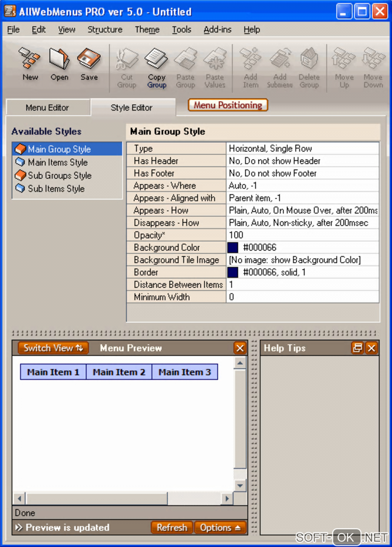Maximize the AllWebMenus window
Viewport: 392px width, 547px height.
point(362,11)
